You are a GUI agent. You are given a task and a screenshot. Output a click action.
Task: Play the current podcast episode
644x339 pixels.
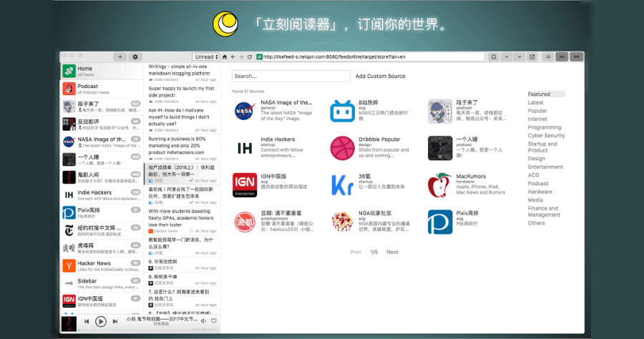tap(101, 321)
